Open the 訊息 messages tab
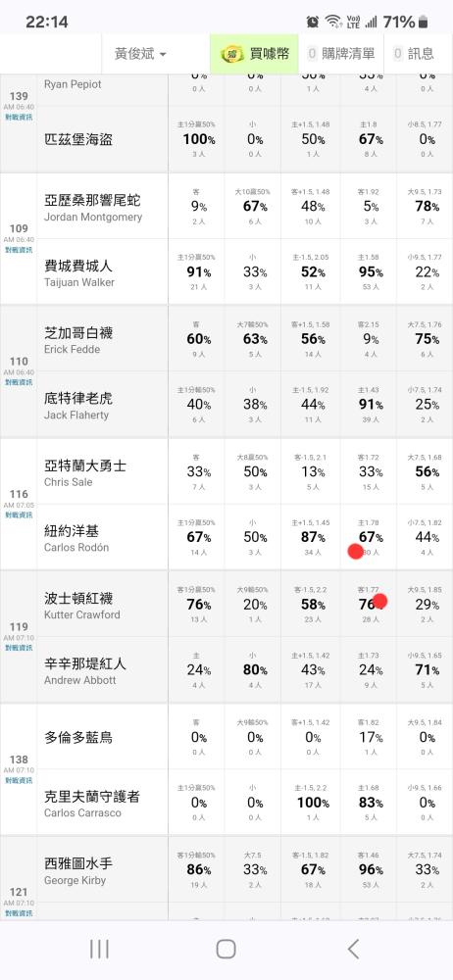The image size is (453, 980). point(414,54)
